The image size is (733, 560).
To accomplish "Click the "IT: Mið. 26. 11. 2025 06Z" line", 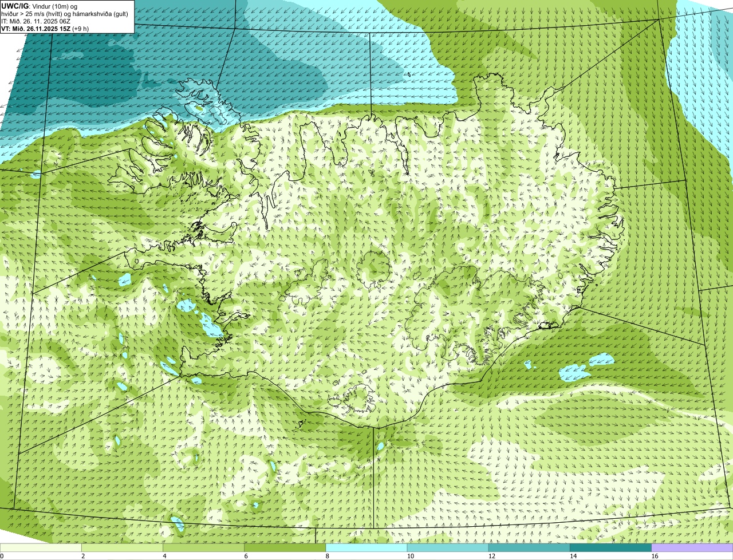I will pyautogui.click(x=36, y=21).
